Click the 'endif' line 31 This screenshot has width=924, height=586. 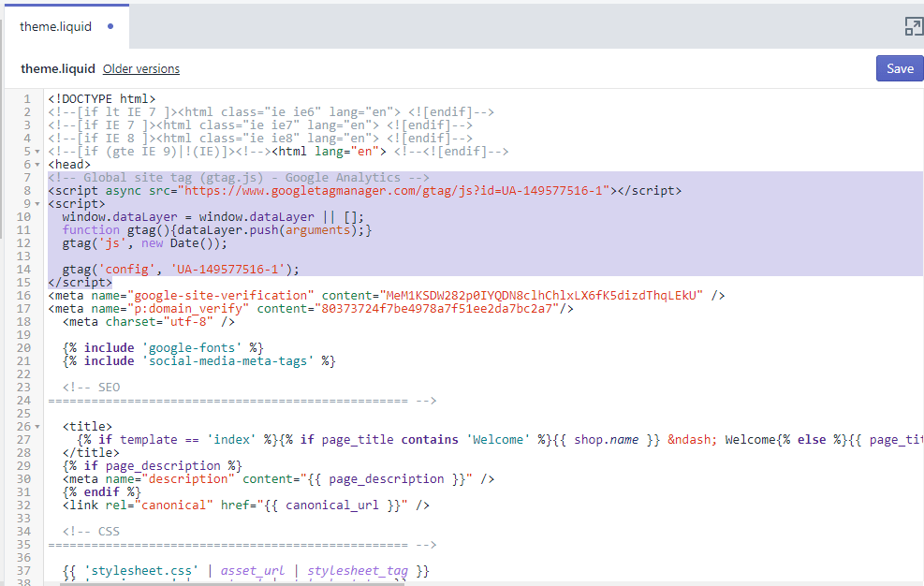101,492
